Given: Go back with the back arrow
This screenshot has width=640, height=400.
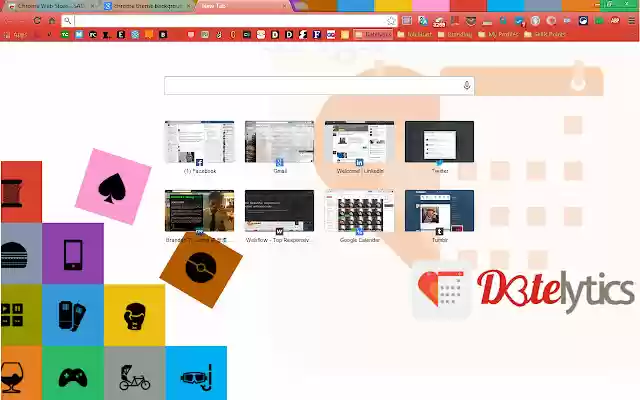Looking at the screenshot, I should (x=8, y=20).
